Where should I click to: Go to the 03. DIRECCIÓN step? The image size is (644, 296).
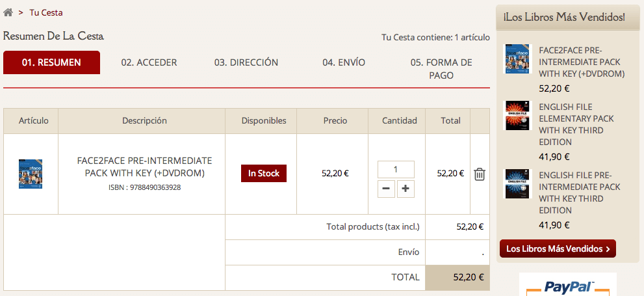pyautogui.click(x=246, y=62)
